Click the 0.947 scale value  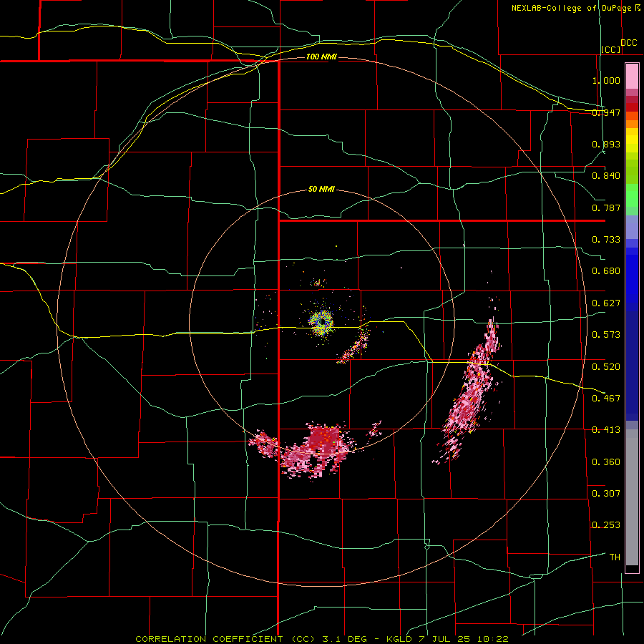[x=606, y=112]
